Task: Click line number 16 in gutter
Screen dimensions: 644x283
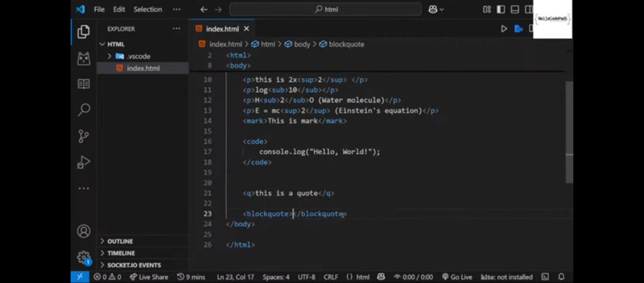Action: pos(208,141)
